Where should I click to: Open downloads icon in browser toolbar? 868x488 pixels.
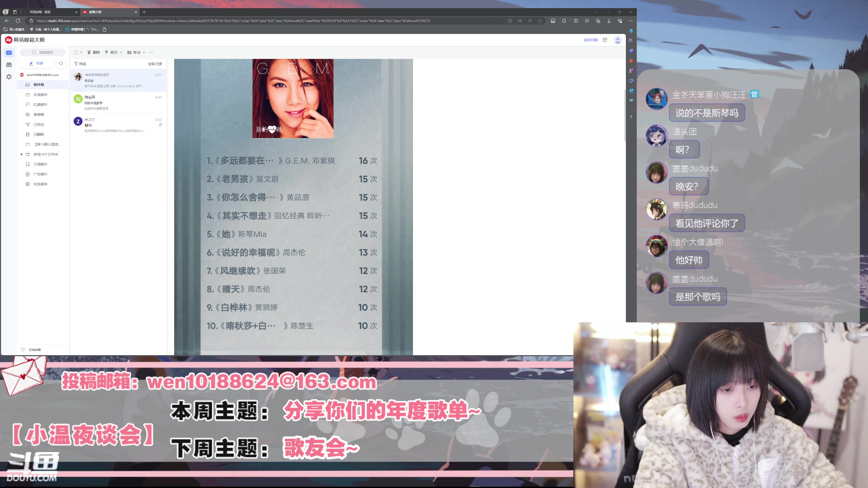tap(609, 21)
